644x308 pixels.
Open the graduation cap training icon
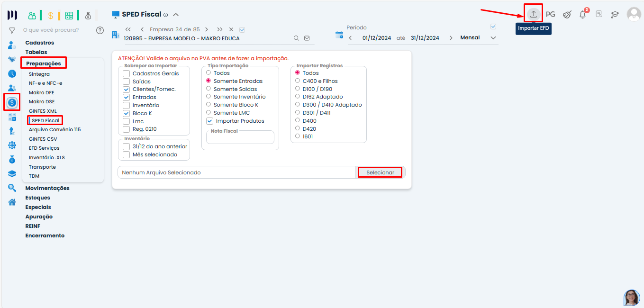coord(615,15)
